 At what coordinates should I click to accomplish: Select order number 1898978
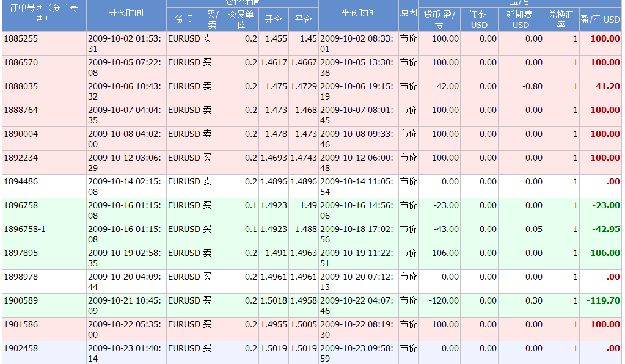pyautogui.click(x=21, y=277)
